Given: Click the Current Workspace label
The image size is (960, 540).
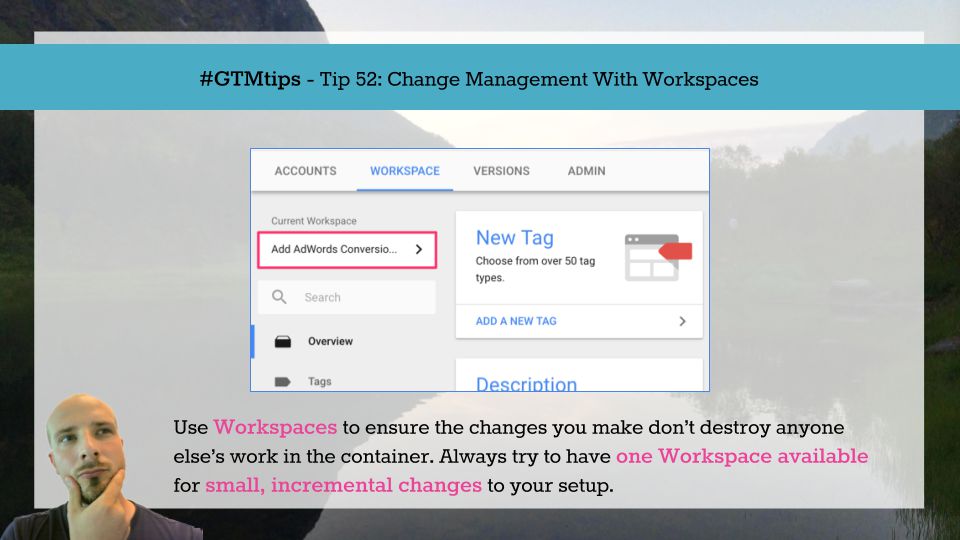Looking at the screenshot, I should coord(313,221).
